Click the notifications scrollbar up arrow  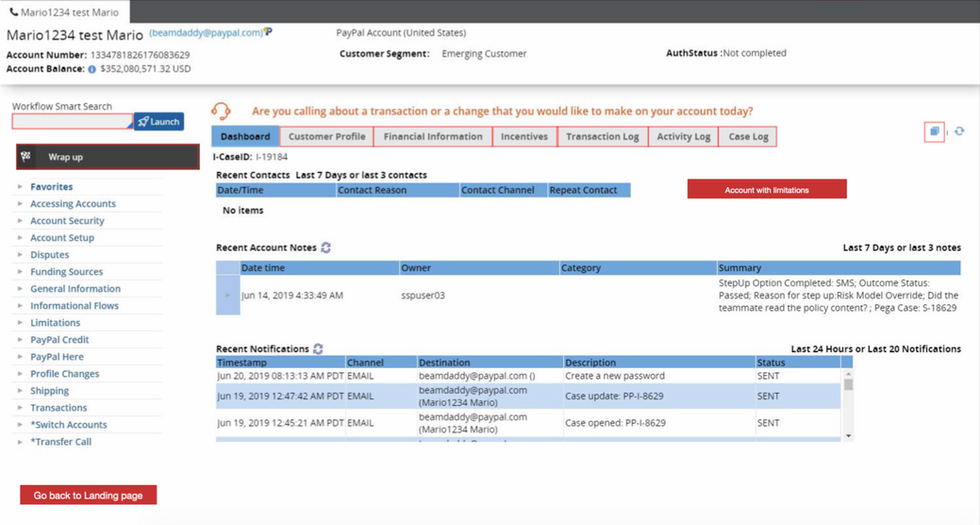[x=848, y=374]
